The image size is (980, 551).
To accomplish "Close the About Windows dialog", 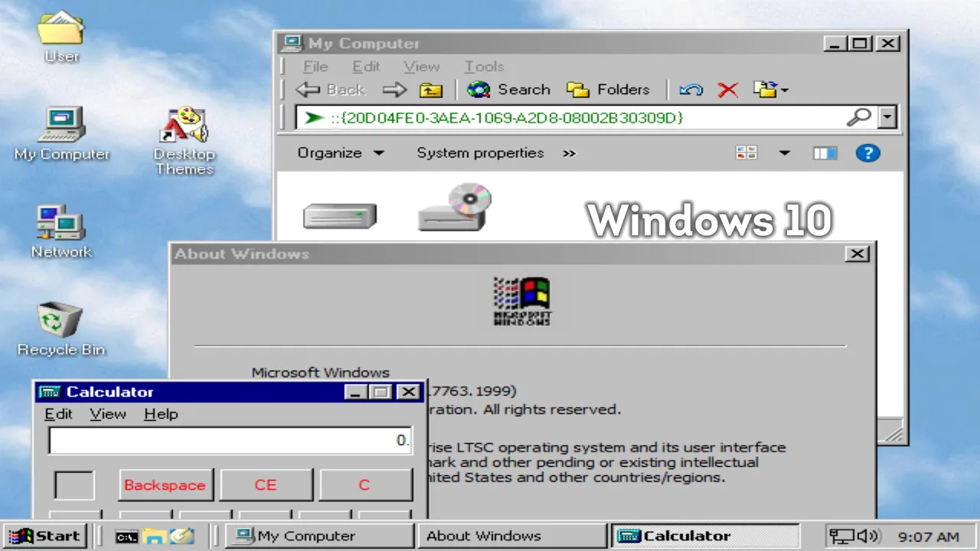I will point(857,254).
